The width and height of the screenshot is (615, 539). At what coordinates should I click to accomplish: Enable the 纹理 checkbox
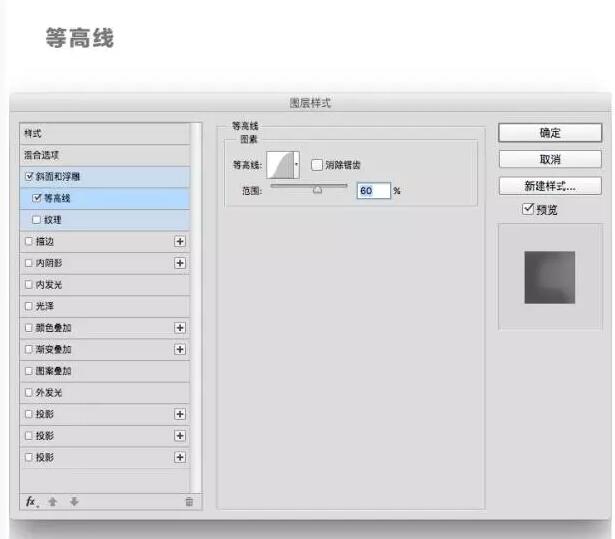[36, 220]
